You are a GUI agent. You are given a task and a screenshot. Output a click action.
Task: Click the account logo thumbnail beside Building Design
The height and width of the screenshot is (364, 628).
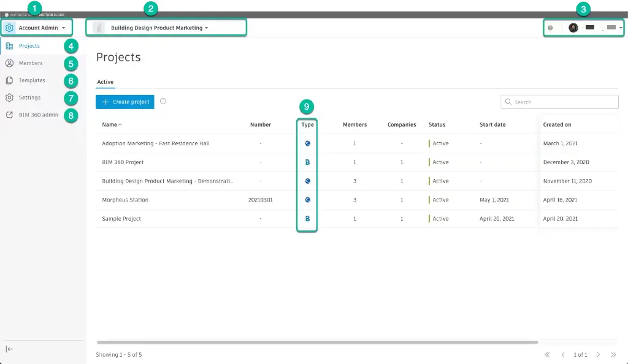[98, 28]
